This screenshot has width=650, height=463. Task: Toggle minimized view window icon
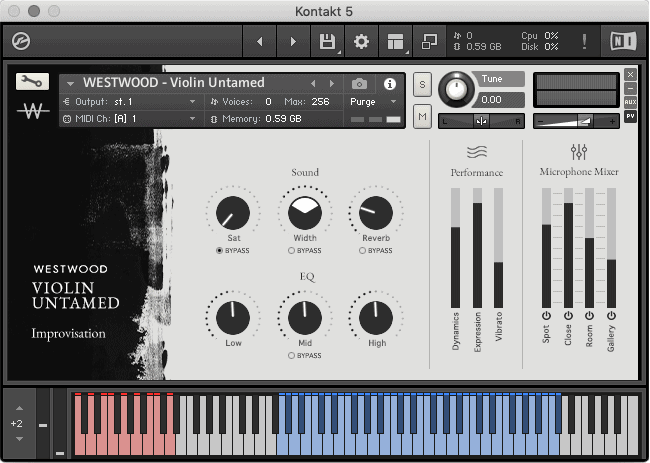(x=429, y=41)
